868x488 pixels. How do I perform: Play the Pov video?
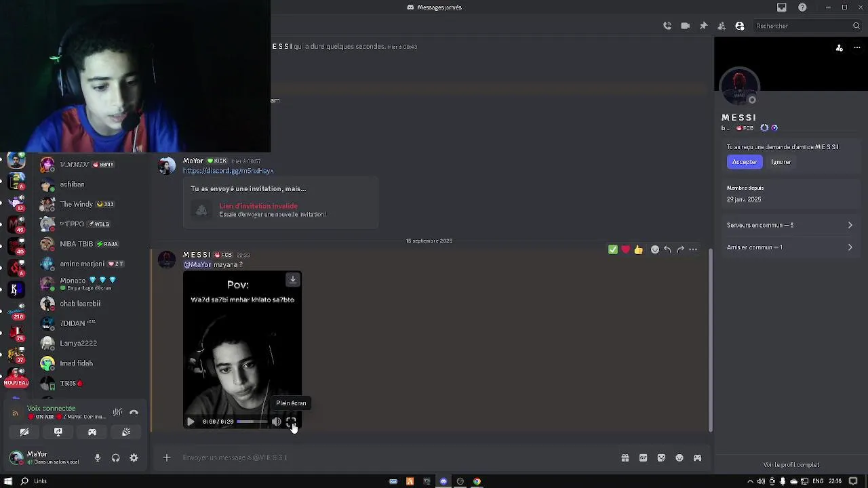191,422
